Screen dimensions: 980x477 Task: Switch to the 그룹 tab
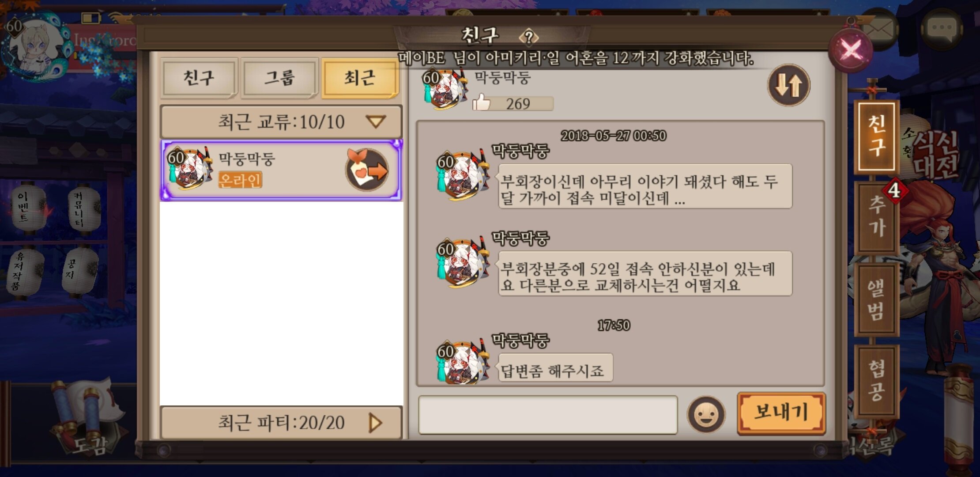point(279,78)
